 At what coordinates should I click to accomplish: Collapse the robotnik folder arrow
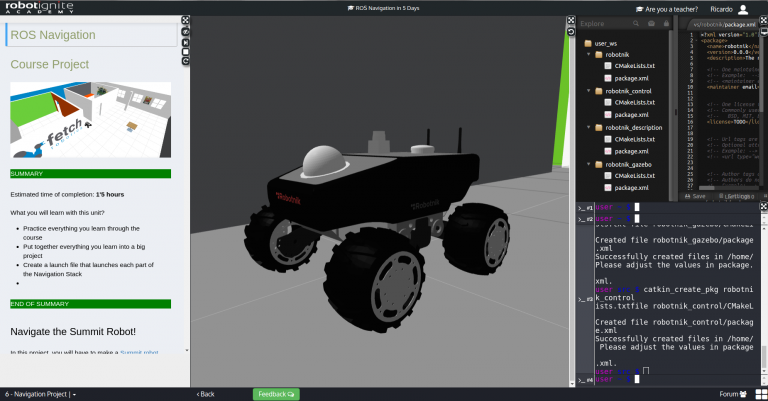tap(589, 54)
